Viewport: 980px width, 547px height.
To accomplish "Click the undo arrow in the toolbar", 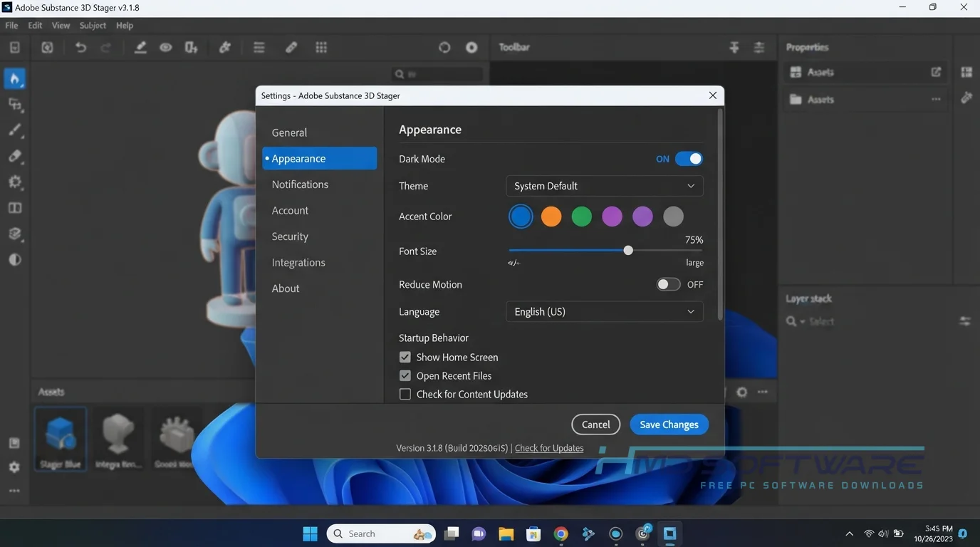I will coord(80,48).
